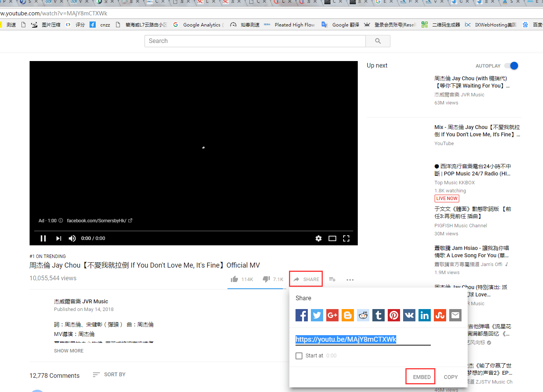
Task: Click the EMBED button
Action: (420, 377)
